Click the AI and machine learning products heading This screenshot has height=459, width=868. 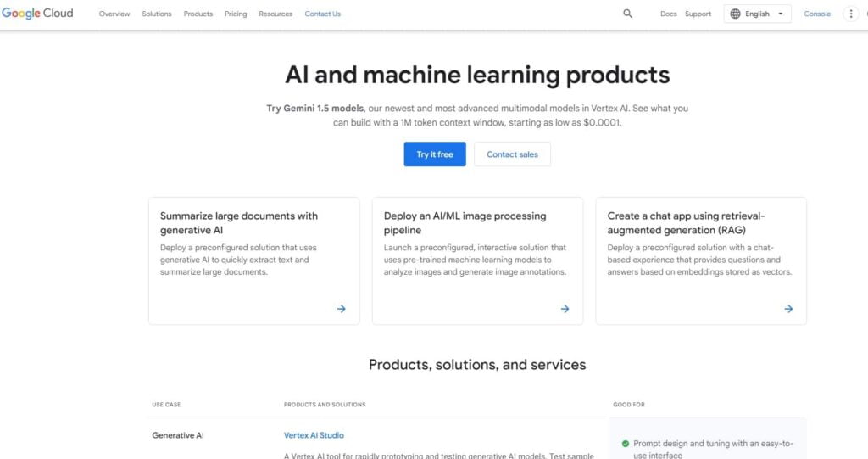pos(477,75)
